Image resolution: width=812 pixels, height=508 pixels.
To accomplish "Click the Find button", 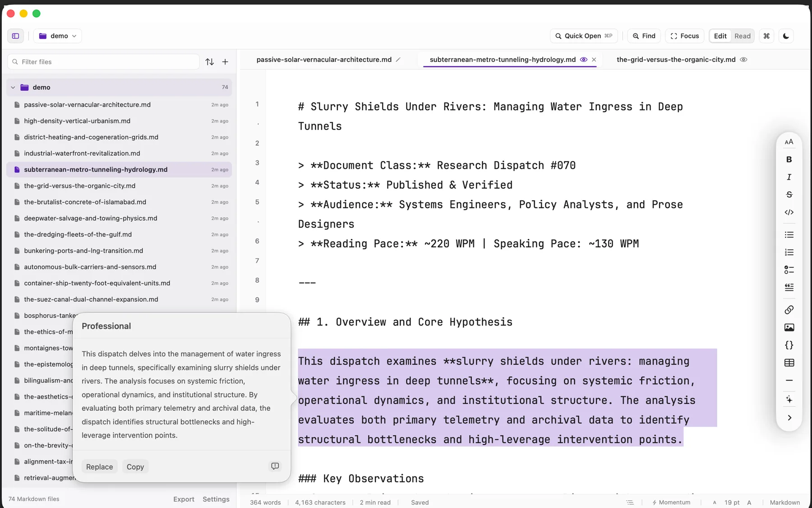I will (x=644, y=36).
